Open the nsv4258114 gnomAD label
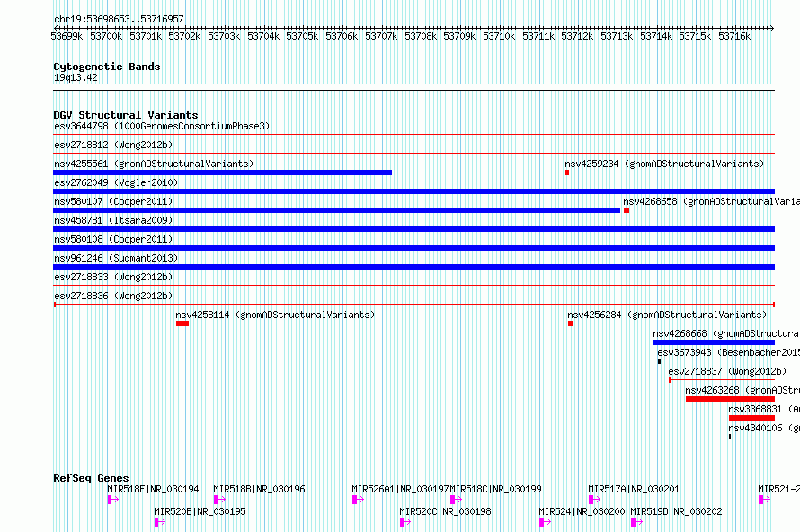This screenshot has width=800, height=532. [x=275, y=315]
